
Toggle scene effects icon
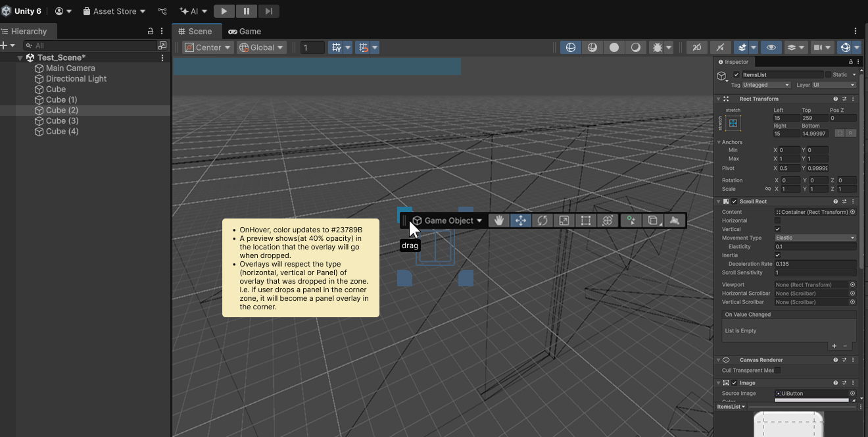point(742,47)
